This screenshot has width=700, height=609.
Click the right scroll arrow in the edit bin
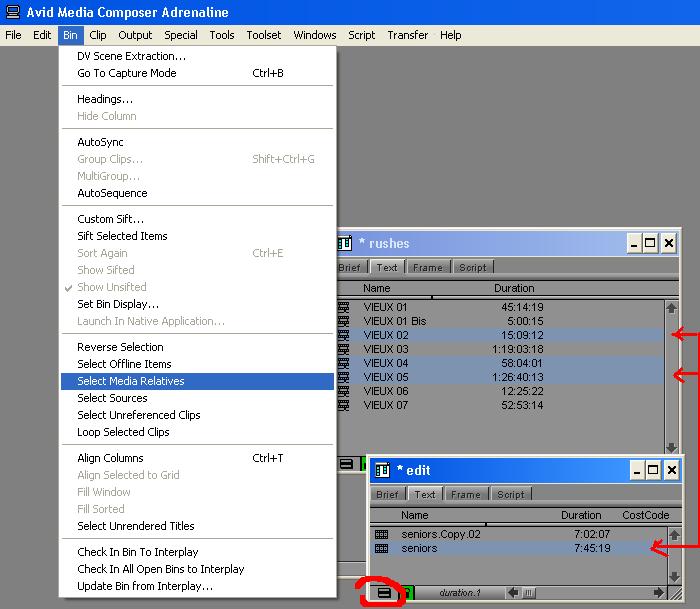click(659, 593)
